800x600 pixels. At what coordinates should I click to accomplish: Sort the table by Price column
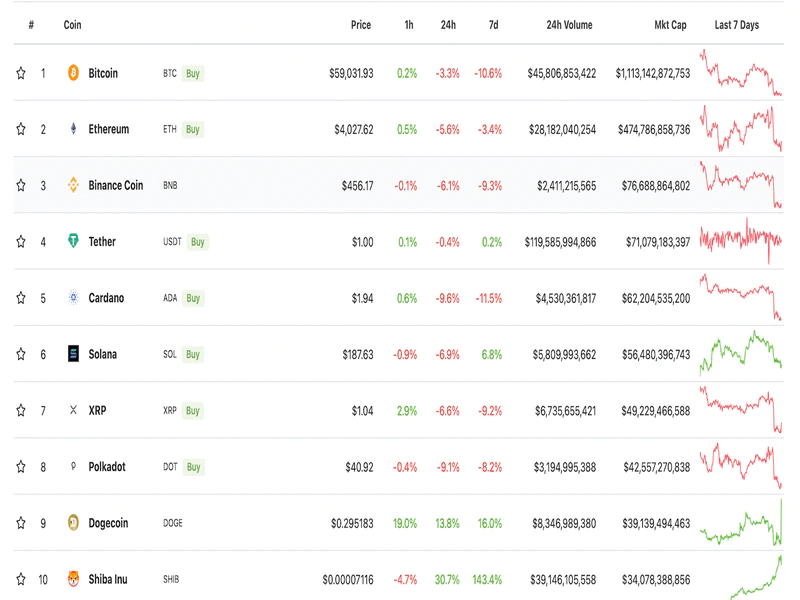coord(361,25)
